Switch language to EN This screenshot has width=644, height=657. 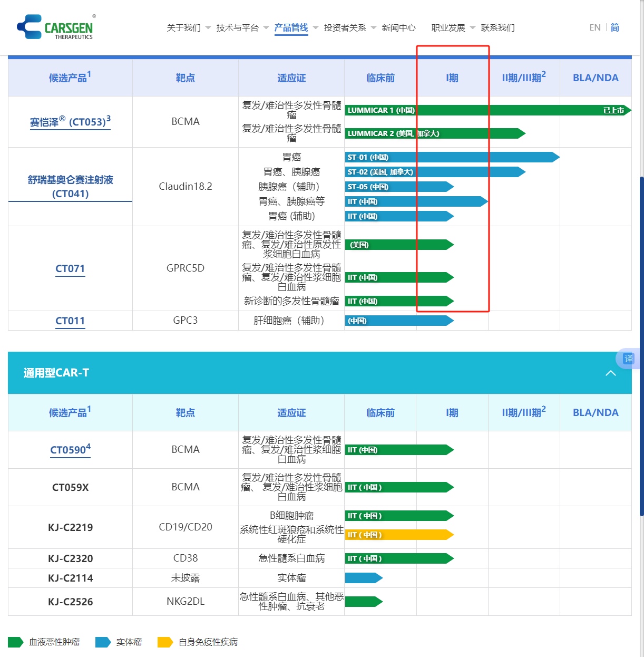(x=595, y=27)
